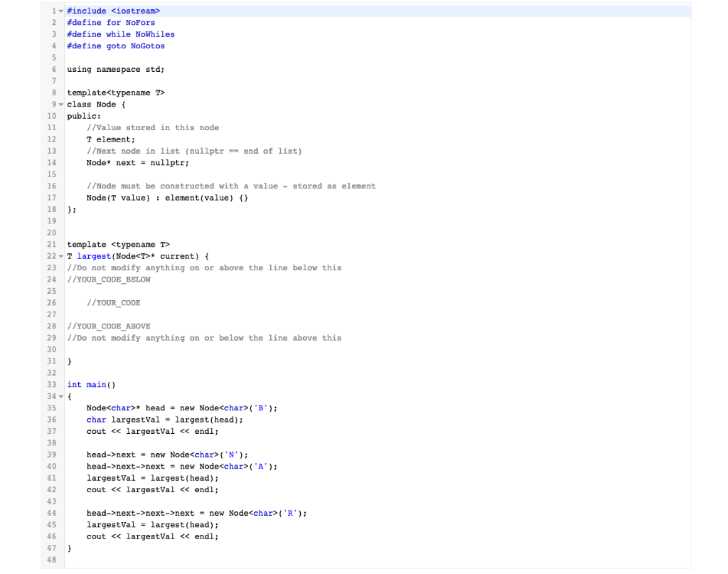Click the endl keyword on line 42
Image resolution: width=728 pixels, height=574 pixels.
point(206,489)
